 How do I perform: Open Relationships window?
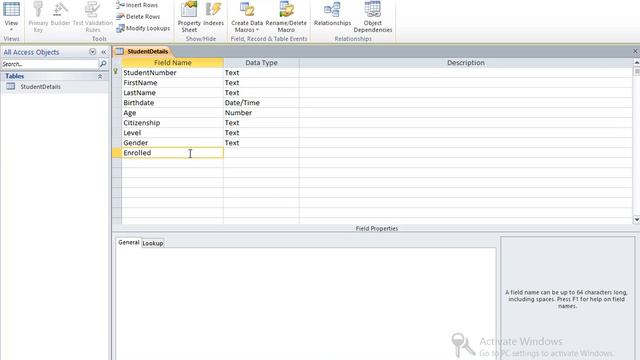pos(332,15)
